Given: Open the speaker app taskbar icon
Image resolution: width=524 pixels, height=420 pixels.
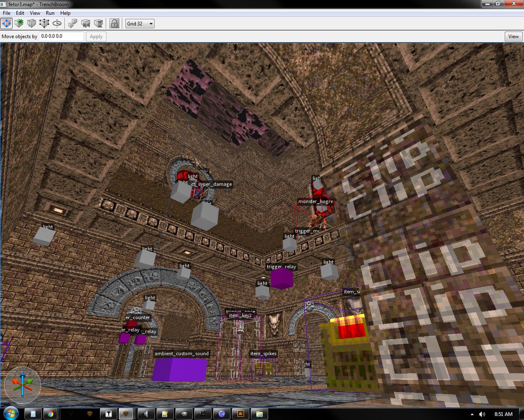Looking at the screenshot, I should 146,413.
